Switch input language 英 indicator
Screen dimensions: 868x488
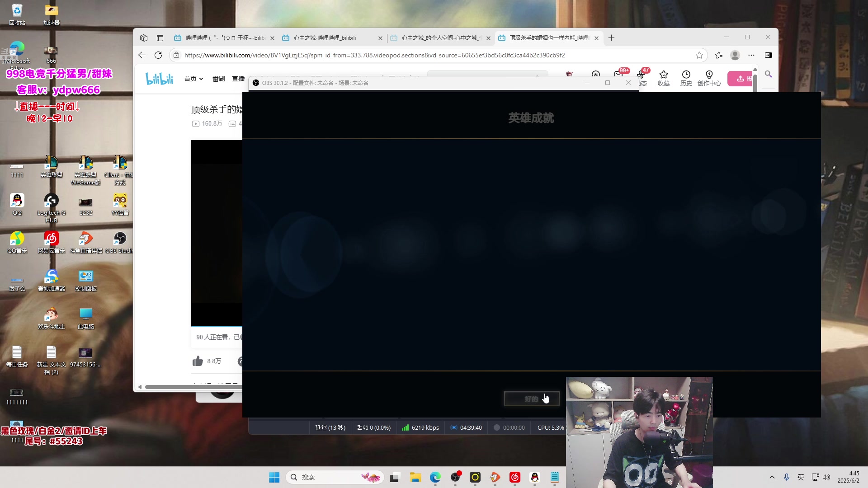point(801,477)
